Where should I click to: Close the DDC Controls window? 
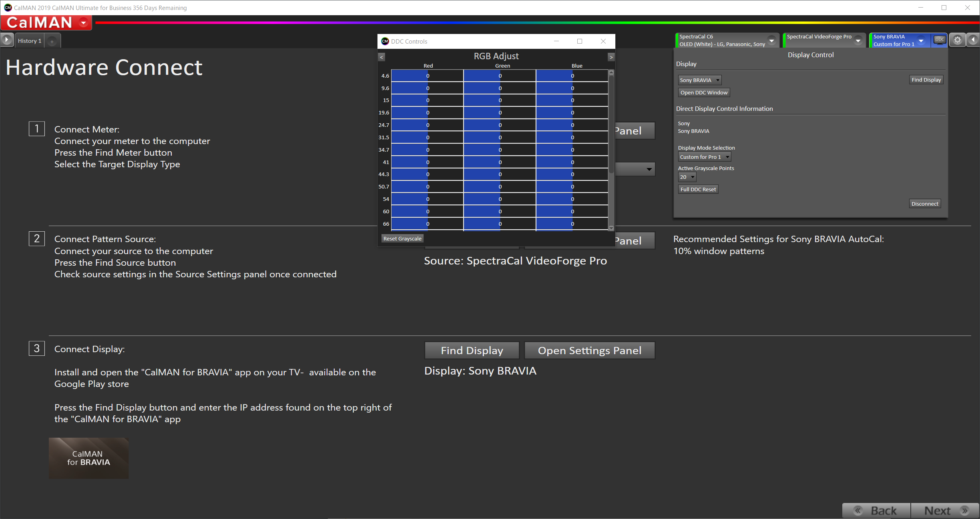tap(603, 41)
